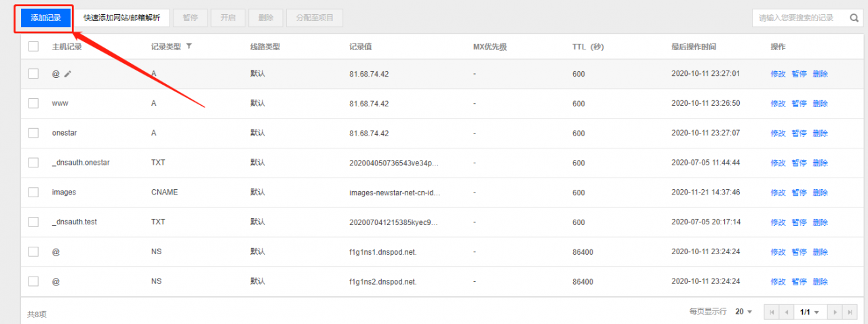The image size is (868, 324).
Task: Go to the previous page arrow
Action: [787, 312]
